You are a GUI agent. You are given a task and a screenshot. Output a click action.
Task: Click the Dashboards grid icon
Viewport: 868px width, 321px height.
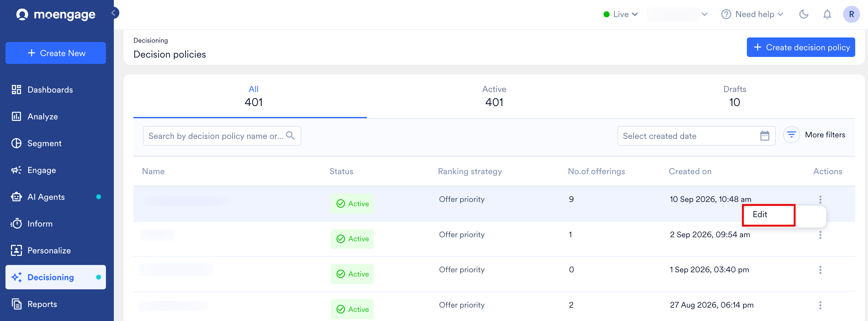point(16,90)
